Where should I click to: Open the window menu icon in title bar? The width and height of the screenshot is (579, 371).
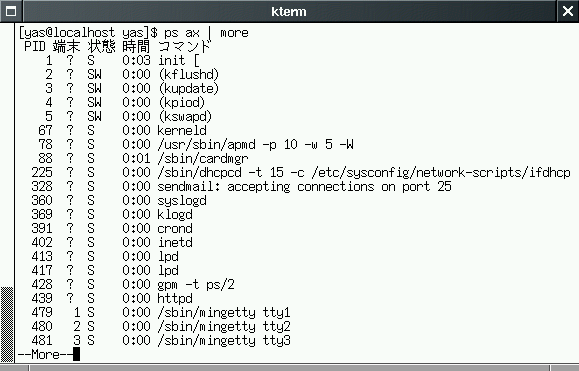11,11
